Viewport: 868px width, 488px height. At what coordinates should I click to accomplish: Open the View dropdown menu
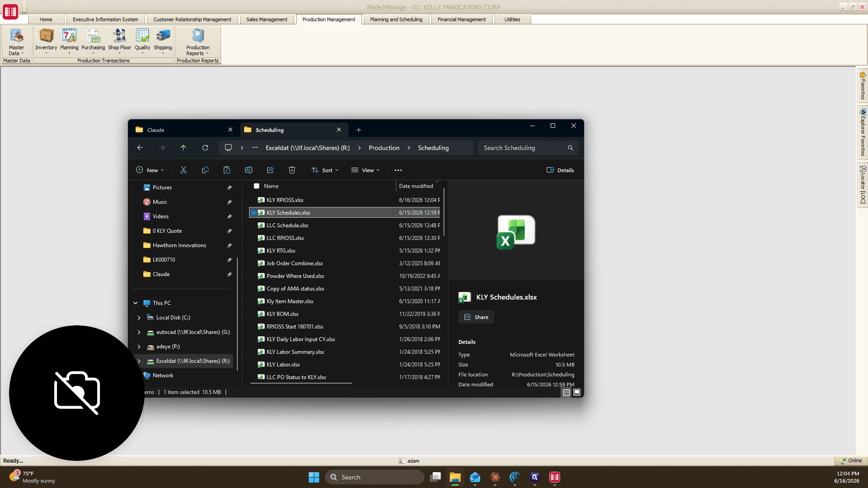pyautogui.click(x=365, y=170)
